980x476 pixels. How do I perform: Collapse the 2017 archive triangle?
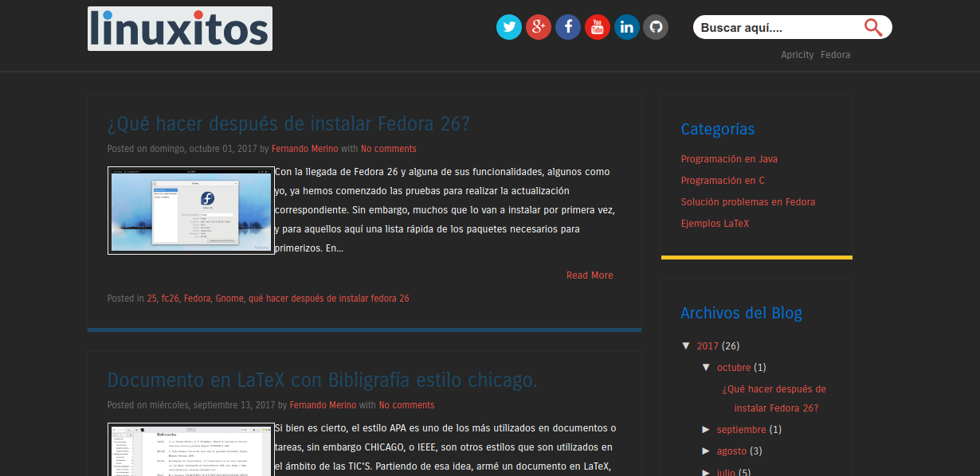point(686,345)
